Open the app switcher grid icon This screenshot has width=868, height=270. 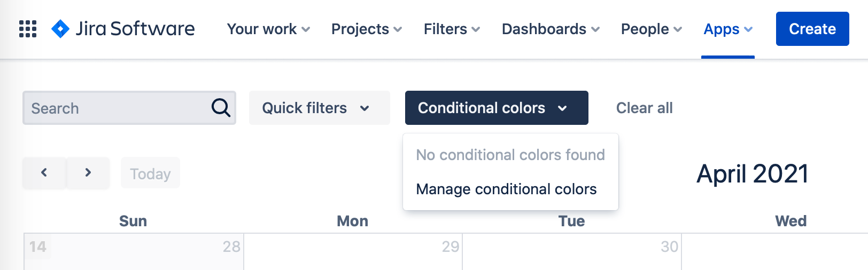click(28, 29)
